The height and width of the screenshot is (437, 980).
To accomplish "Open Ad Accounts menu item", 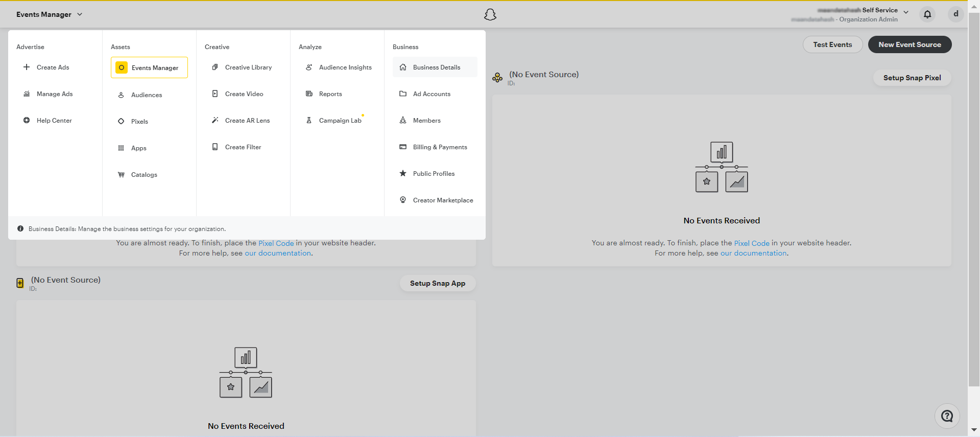I will 435,94.
